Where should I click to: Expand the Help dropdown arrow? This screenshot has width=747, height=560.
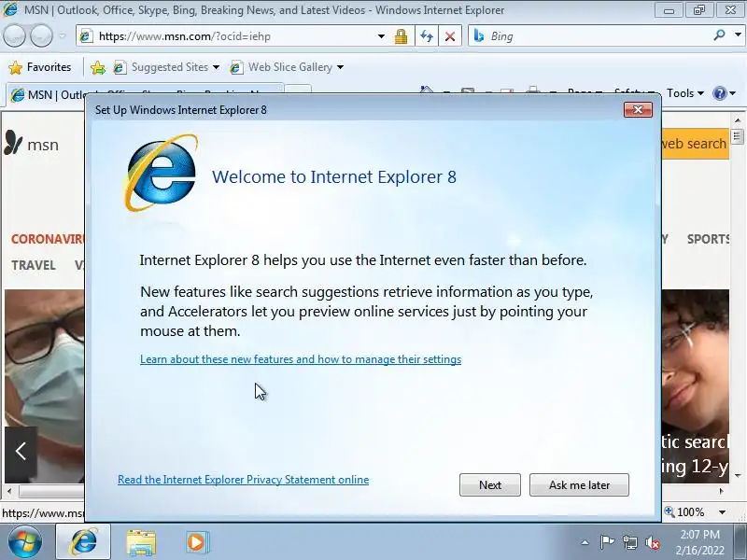733,93
